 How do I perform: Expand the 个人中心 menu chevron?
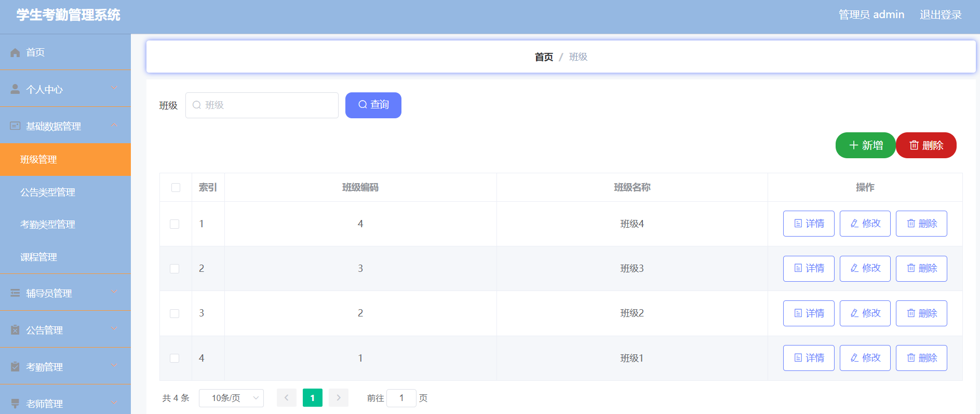(114, 88)
